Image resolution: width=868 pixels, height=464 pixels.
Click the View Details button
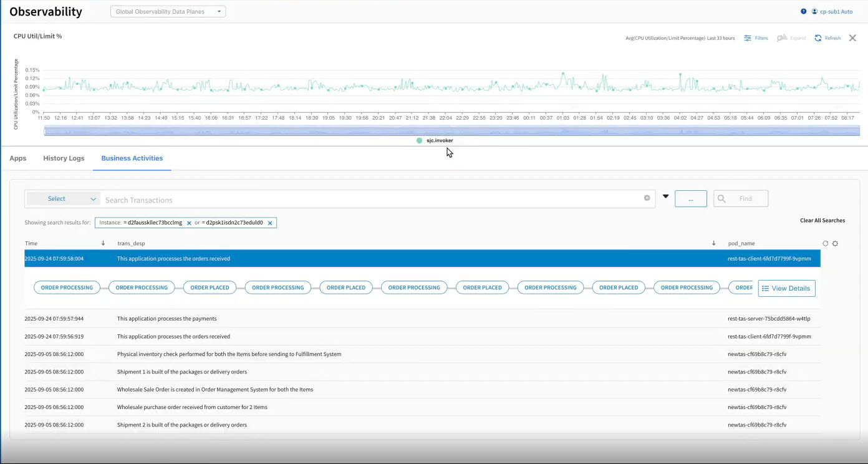click(x=786, y=288)
